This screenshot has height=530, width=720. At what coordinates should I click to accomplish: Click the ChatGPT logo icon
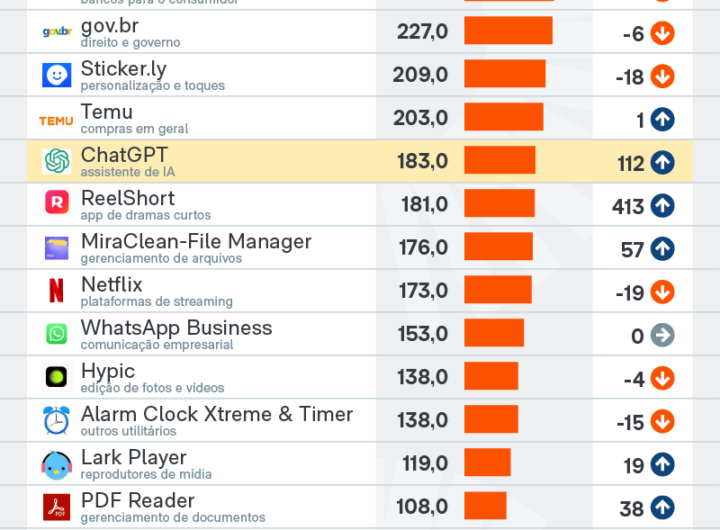click(x=56, y=161)
